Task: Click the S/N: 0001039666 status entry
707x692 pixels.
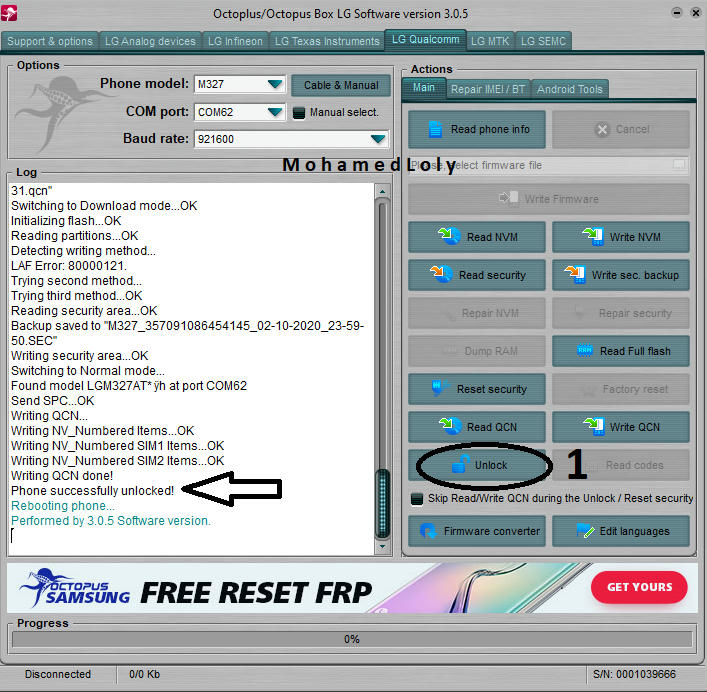Action: click(634, 674)
